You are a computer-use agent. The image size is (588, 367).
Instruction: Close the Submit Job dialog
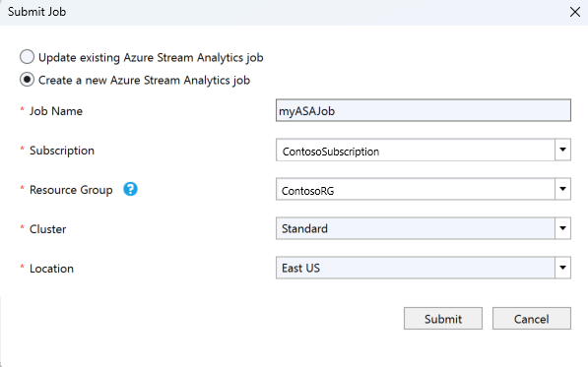pyautogui.click(x=575, y=12)
